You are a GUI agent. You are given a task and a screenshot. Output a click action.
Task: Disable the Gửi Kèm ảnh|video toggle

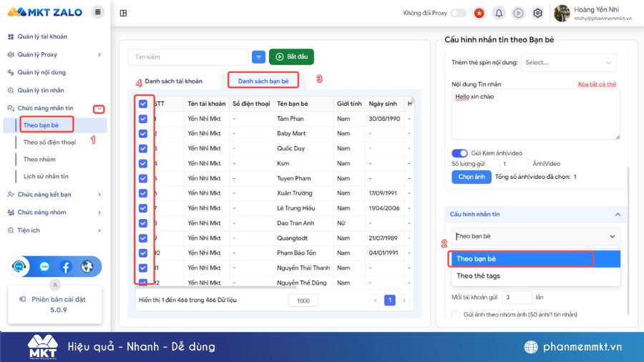click(x=459, y=153)
